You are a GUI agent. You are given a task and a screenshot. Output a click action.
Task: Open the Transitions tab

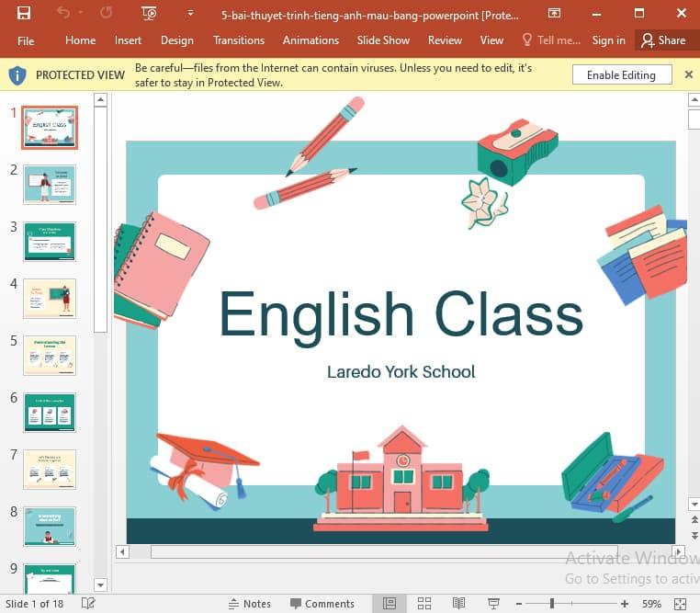coord(239,40)
